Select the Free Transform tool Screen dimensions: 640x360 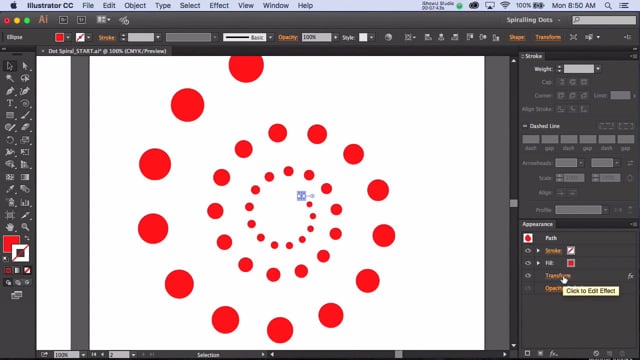[25, 152]
